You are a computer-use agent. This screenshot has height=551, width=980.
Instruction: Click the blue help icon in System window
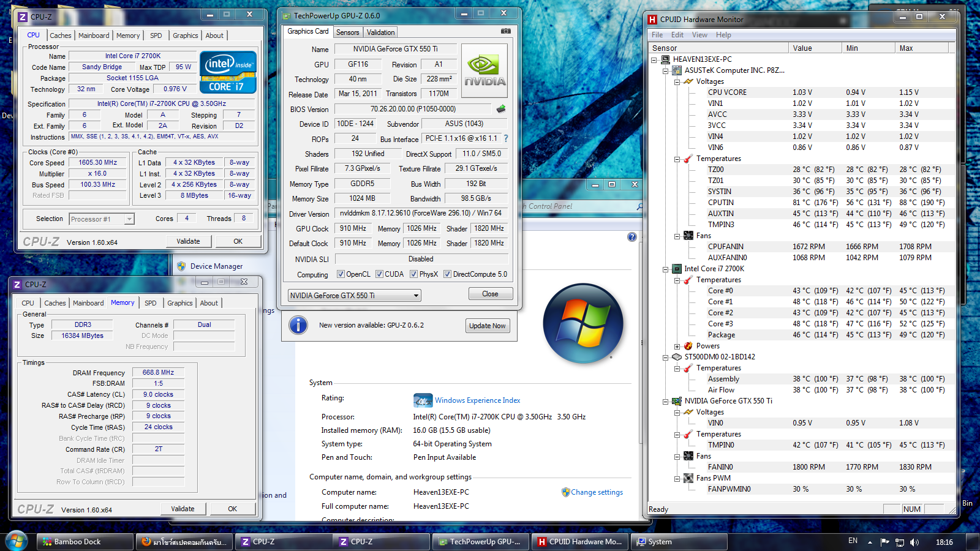tap(632, 237)
